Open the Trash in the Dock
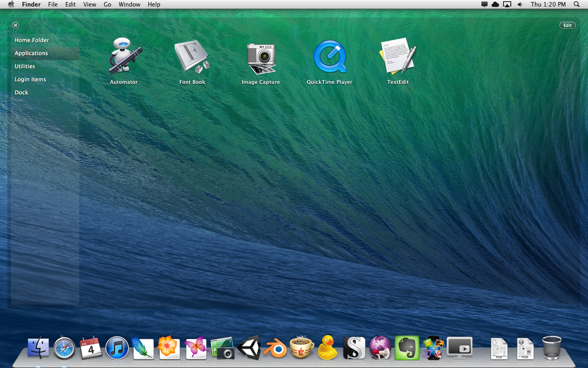This screenshot has height=368, width=588. (552, 348)
